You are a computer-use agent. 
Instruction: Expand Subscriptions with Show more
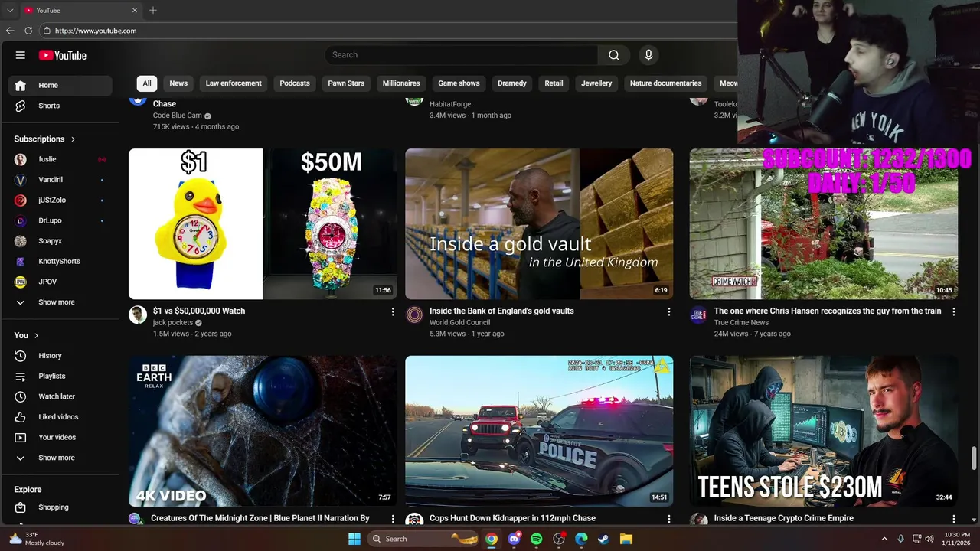tap(60, 302)
